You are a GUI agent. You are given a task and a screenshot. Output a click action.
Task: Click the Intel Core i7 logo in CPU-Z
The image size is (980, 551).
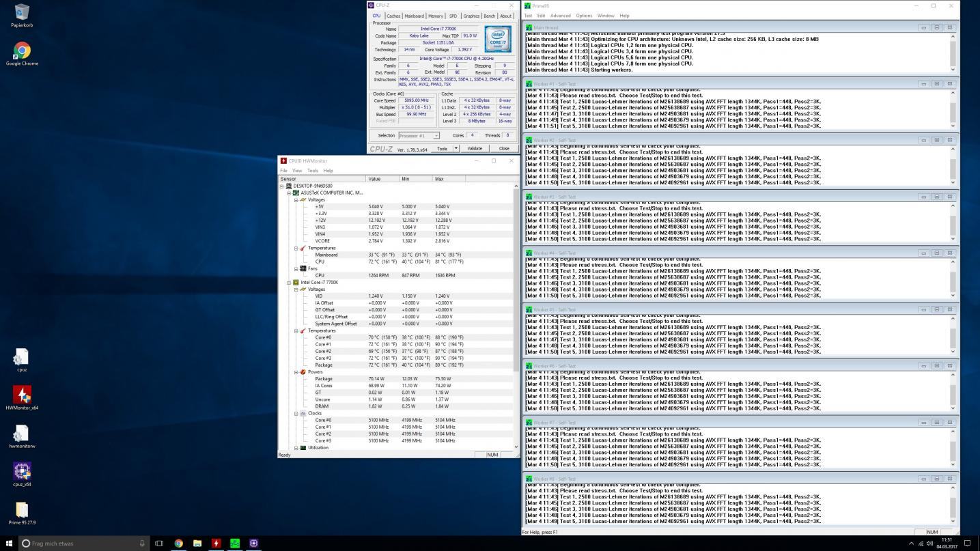click(499, 38)
